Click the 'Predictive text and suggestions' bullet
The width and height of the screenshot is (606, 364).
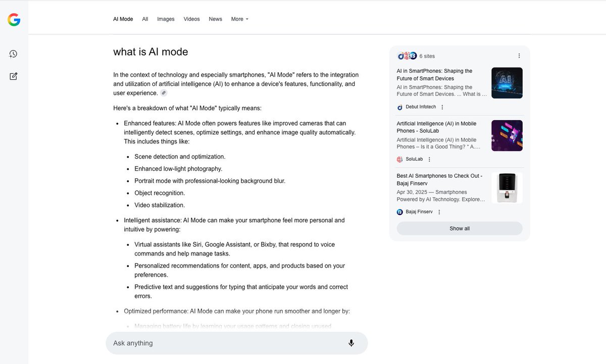[241, 291]
